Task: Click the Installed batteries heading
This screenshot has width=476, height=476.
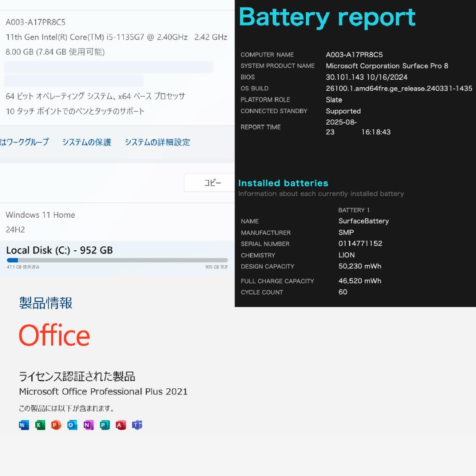Action: pos(283,183)
